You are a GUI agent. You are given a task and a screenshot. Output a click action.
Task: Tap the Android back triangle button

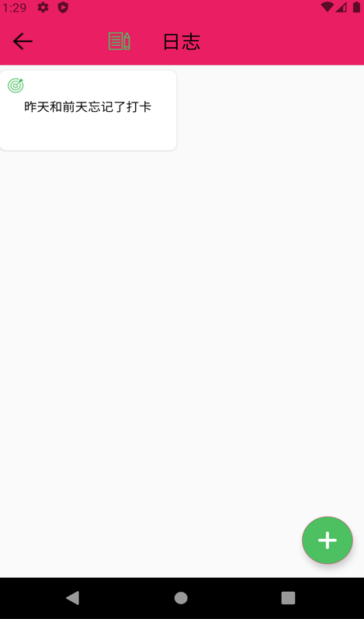click(x=73, y=598)
